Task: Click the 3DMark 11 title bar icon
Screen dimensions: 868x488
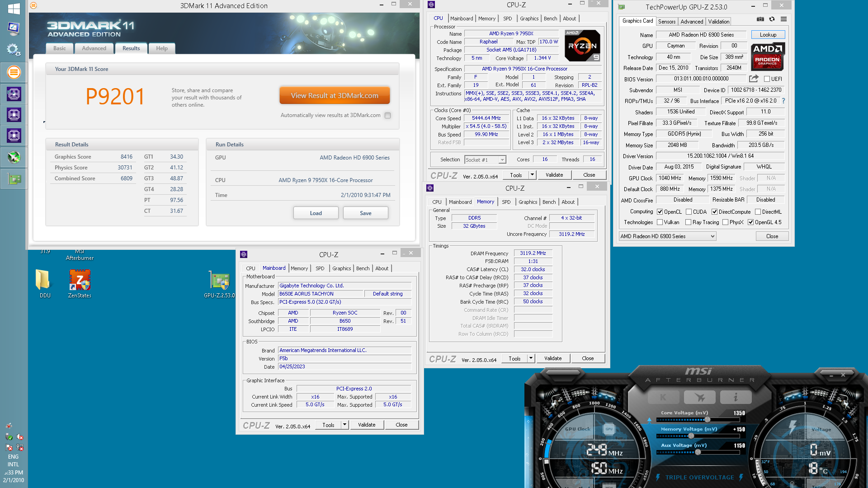Action: coord(33,5)
